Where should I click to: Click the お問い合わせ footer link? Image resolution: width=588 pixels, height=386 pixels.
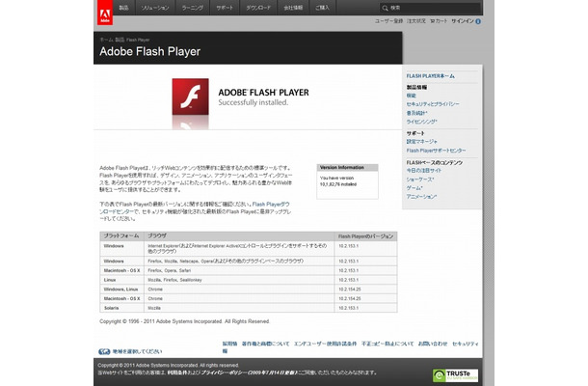click(x=433, y=344)
